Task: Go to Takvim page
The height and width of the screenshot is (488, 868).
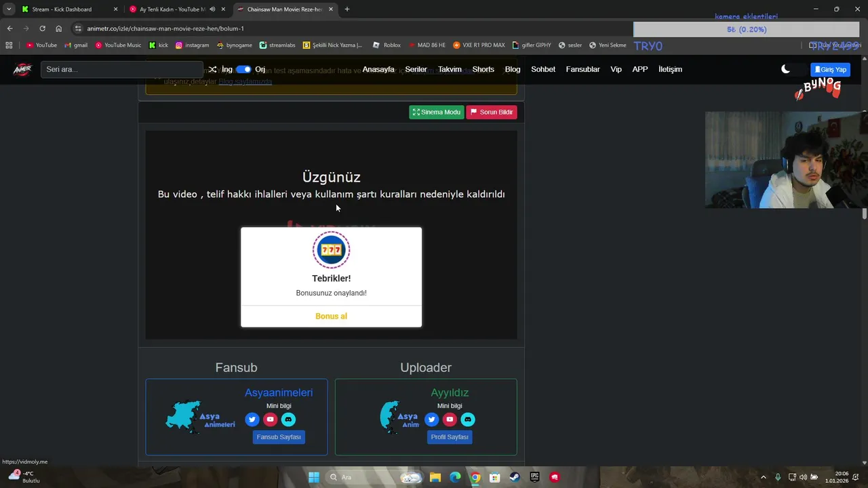Action: pyautogui.click(x=450, y=69)
